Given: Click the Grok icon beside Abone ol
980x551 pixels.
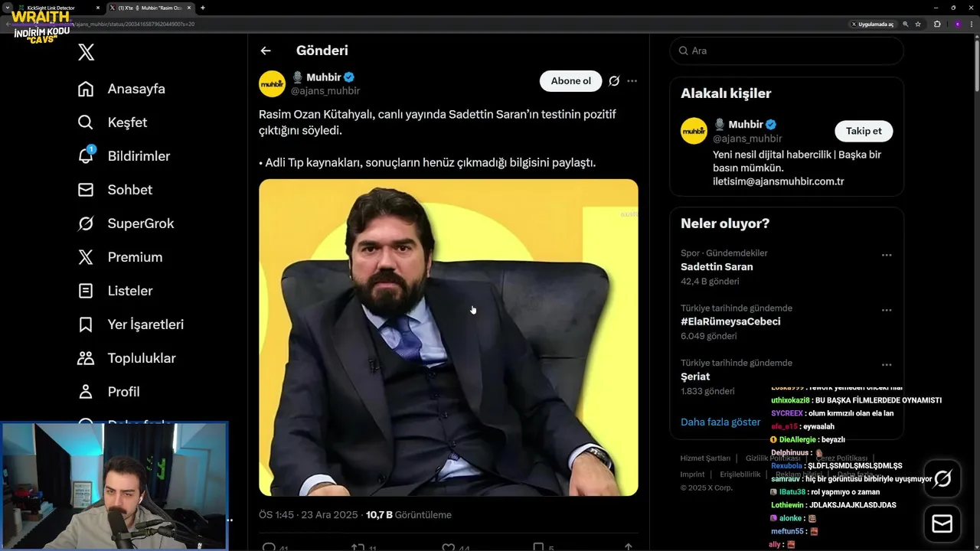Looking at the screenshot, I should tap(614, 81).
